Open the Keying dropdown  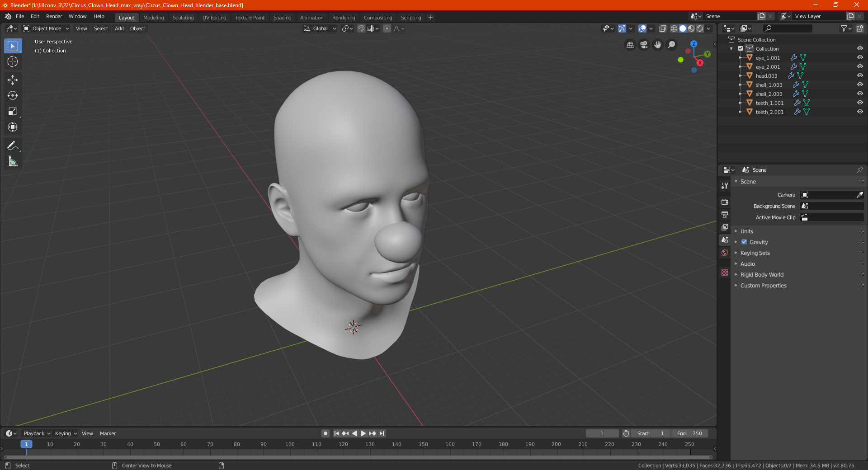click(66, 433)
